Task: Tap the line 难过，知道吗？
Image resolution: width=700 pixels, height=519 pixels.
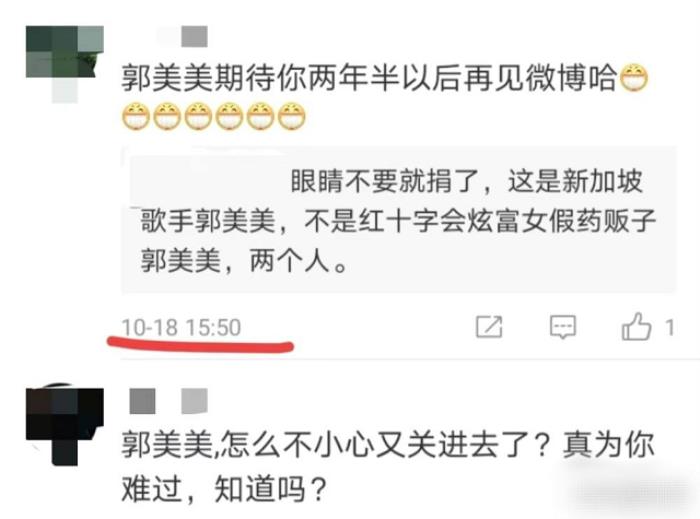Action: coord(224,489)
